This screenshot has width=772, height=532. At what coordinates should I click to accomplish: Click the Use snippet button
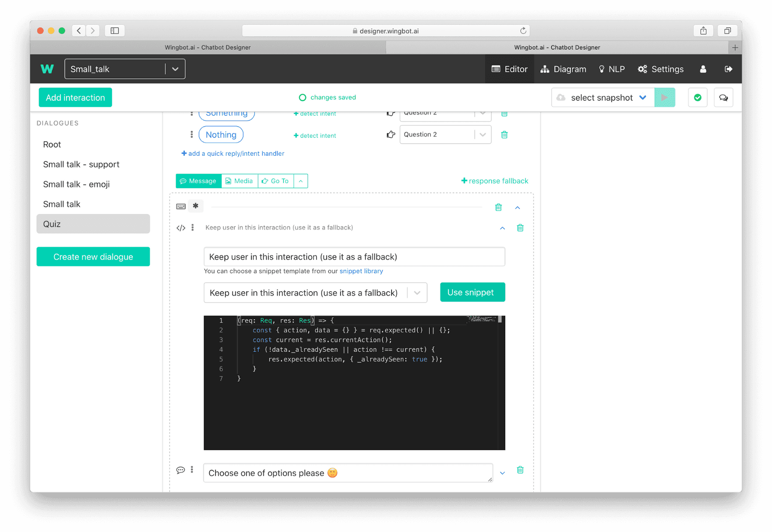473,292
